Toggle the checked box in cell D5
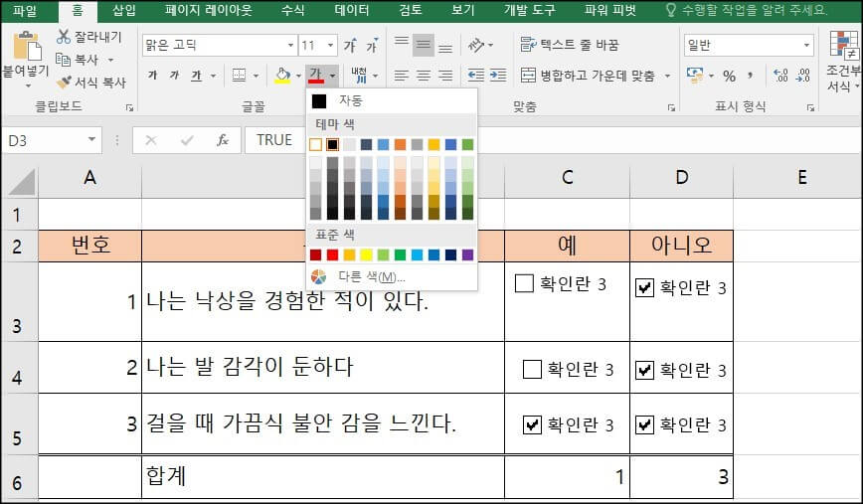Viewport: 863px width, 504px height. [x=644, y=424]
